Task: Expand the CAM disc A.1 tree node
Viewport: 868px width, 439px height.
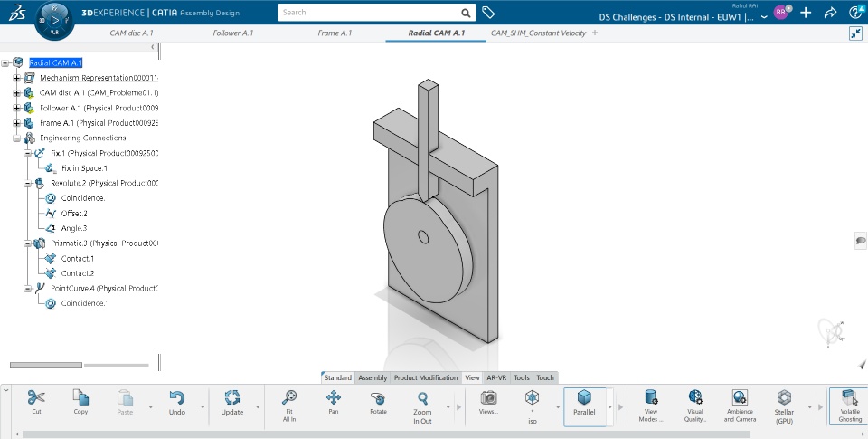Action: click(x=16, y=93)
